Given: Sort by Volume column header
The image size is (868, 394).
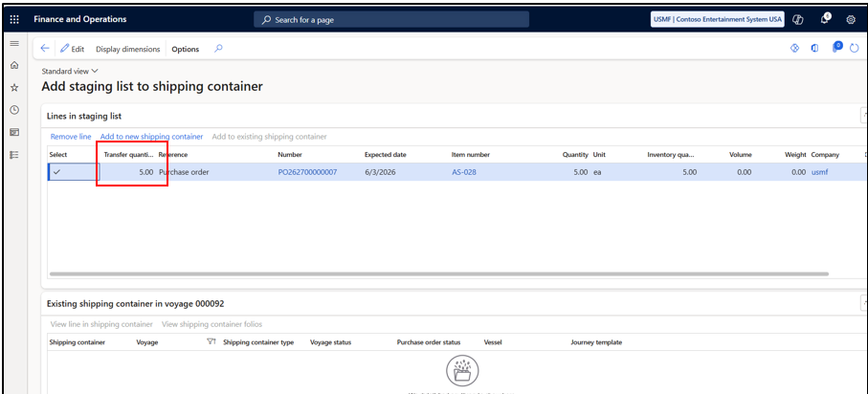Looking at the screenshot, I should [741, 155].
